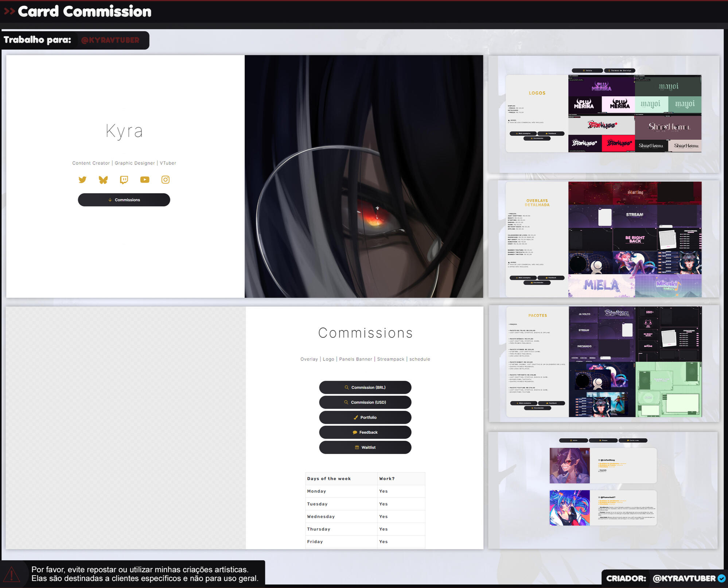The width and height of the screenshot is (728, 588).
Task: Click the blue verified badge beside @KYRAVTUBER
Action: [721, 578]
